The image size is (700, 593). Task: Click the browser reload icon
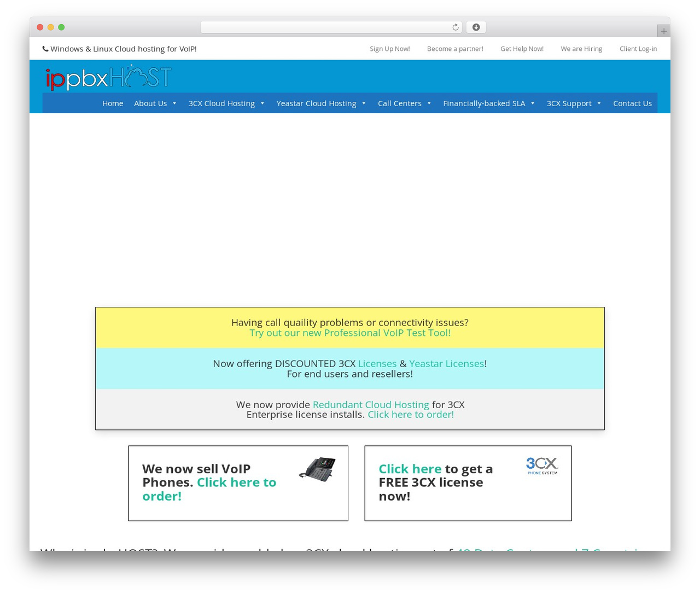(455, 27)
